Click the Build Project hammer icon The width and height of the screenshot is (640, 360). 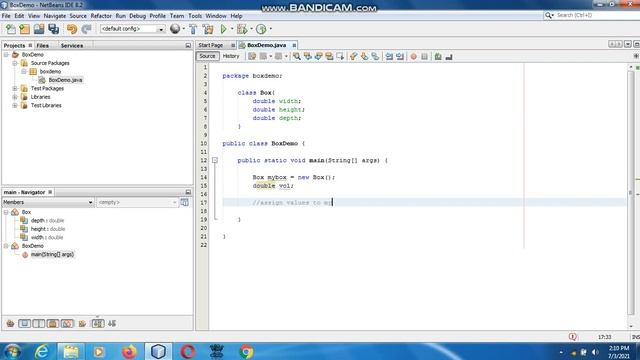(x=193, y=29)
